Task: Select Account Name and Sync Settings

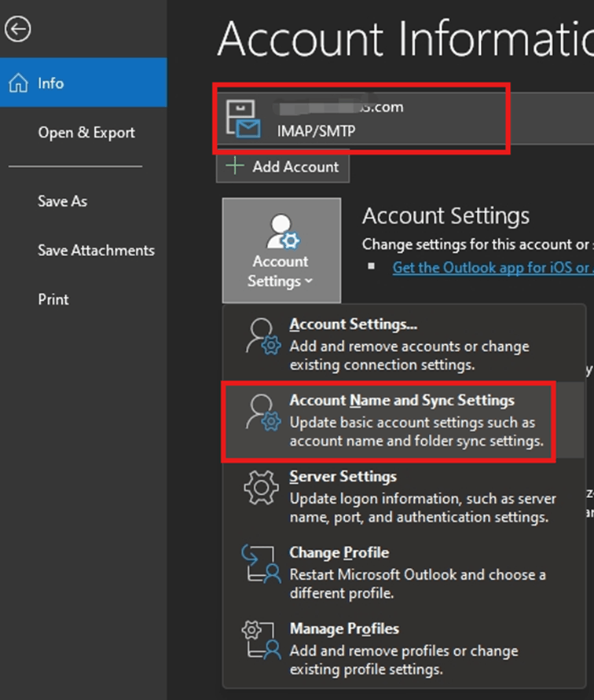Action: pyautogui.click(x=403, y=420)
